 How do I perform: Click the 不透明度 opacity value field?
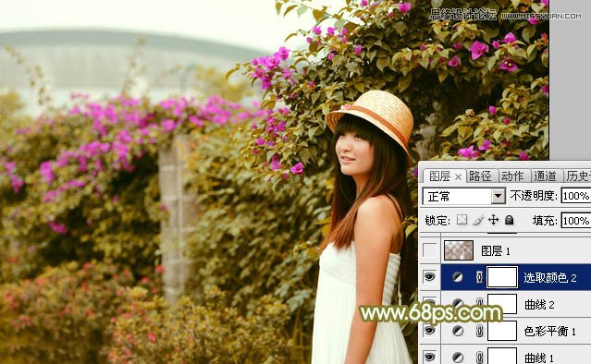click(x=576, y=196)
